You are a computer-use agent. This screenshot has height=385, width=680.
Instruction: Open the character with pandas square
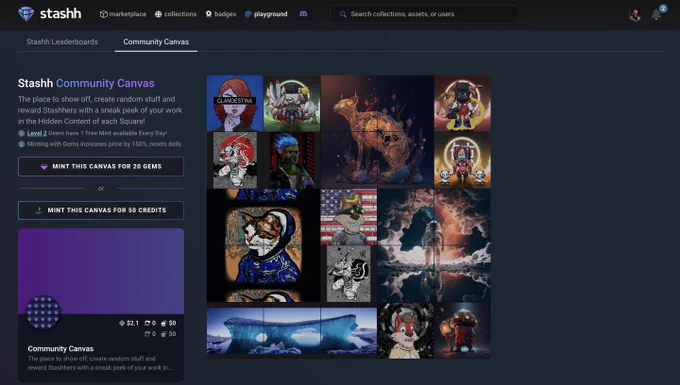(x=462, y=160)
